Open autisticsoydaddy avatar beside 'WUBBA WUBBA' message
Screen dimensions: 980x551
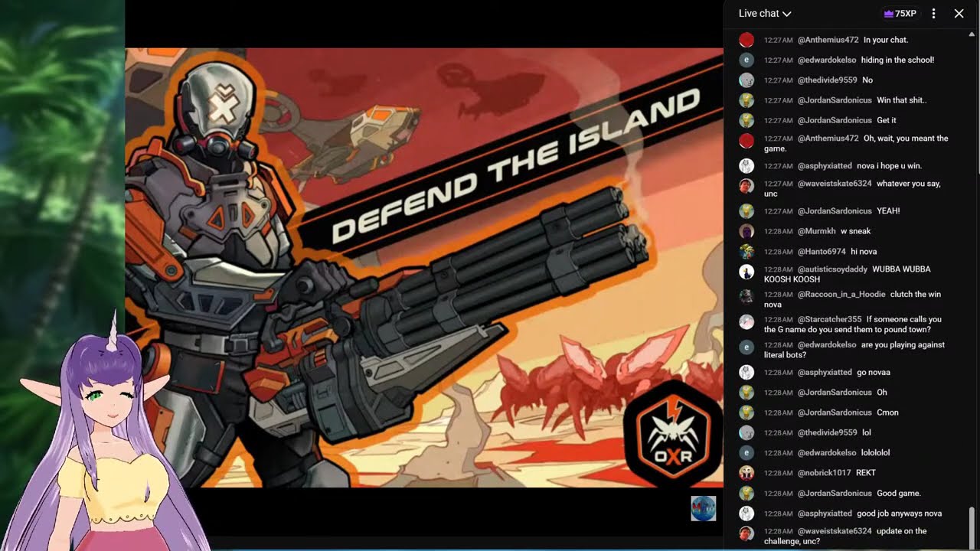pos(746,271)
